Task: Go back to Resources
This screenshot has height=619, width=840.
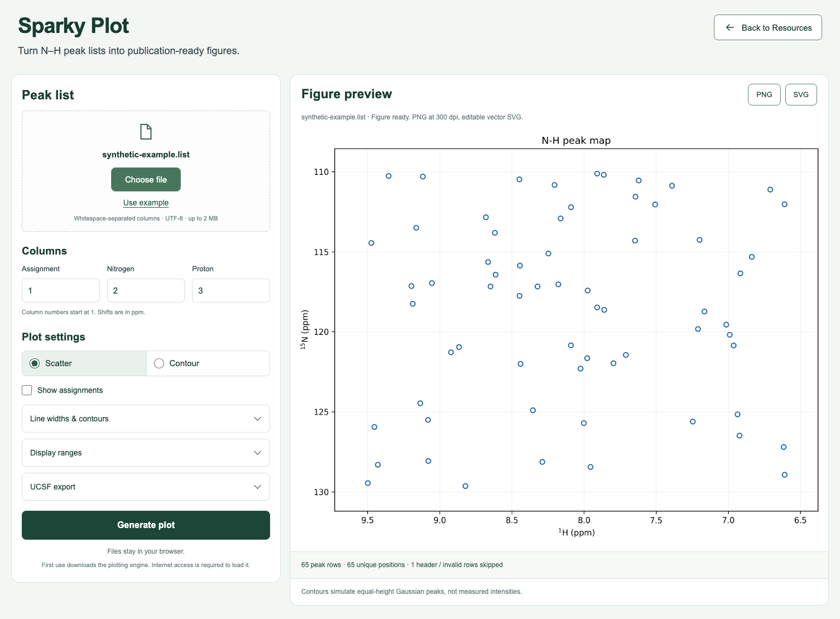Action: [767, 27]
